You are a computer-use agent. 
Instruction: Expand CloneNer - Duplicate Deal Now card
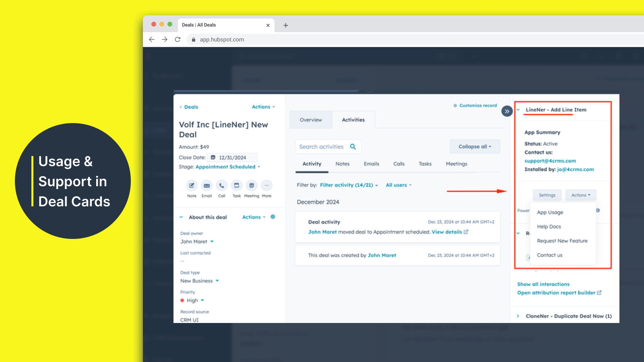pyautogui.click(x=518, y=316)
